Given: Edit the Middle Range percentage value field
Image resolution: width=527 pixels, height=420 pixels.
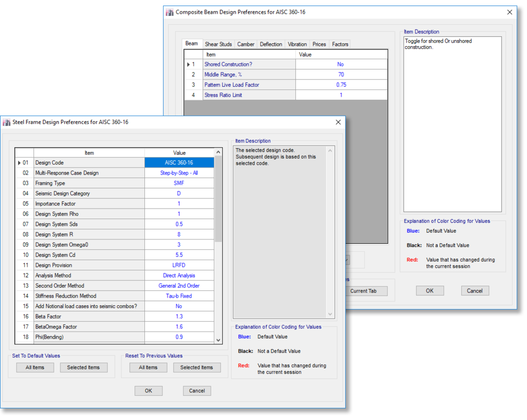Looking at the screenshot, I should (341, 74).
